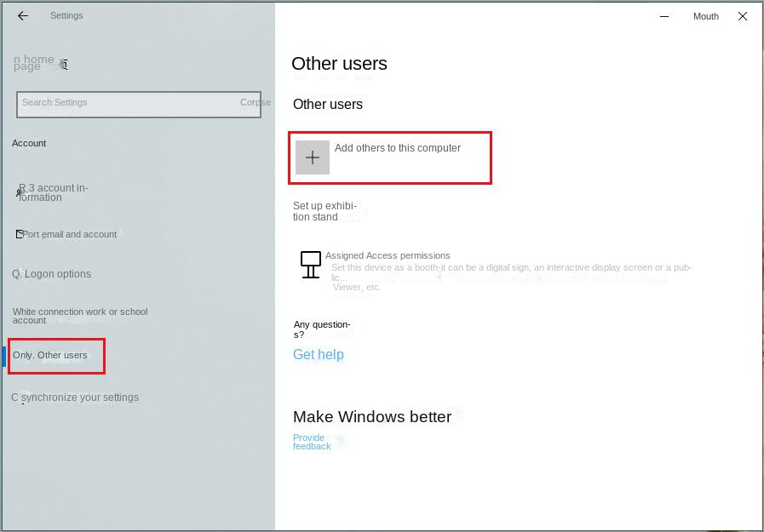Click the Assigned Access kiosk icon

tap(311, 265)
